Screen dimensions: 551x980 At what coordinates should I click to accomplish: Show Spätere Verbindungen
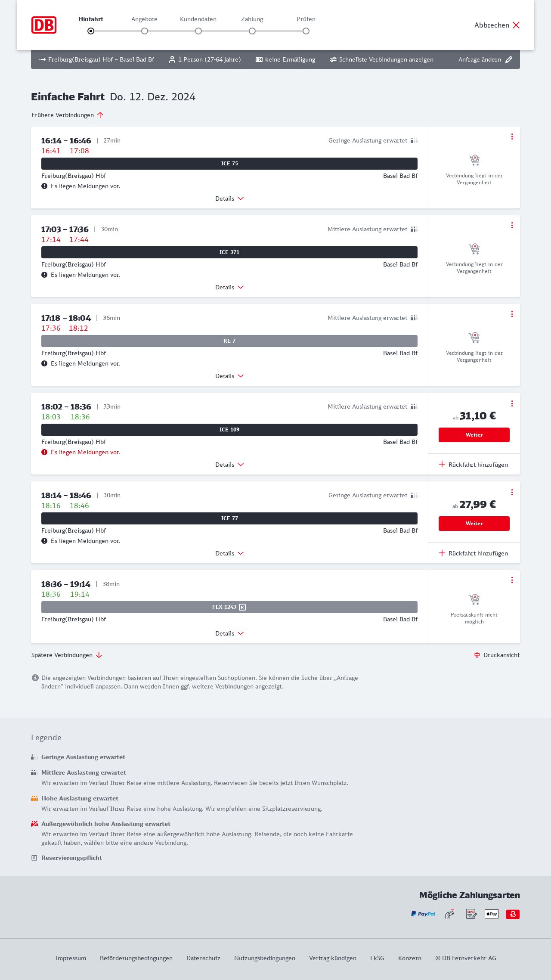67,655
